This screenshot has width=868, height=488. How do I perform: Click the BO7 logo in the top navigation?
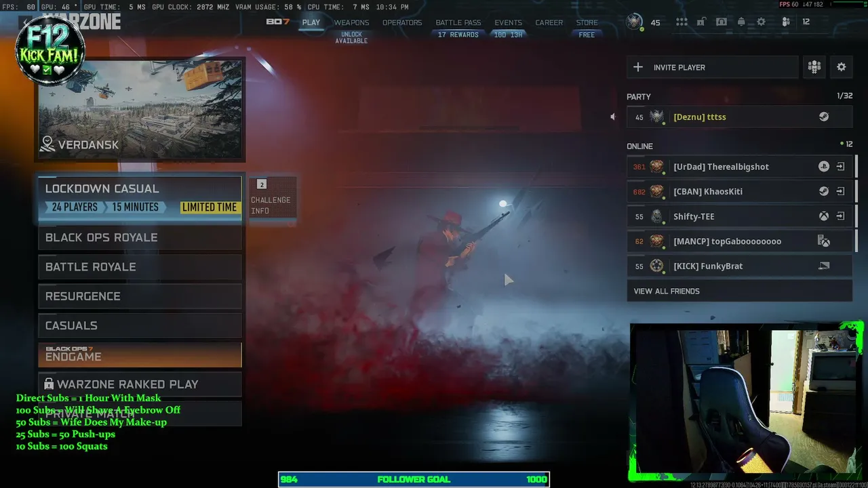pos(278,22)
